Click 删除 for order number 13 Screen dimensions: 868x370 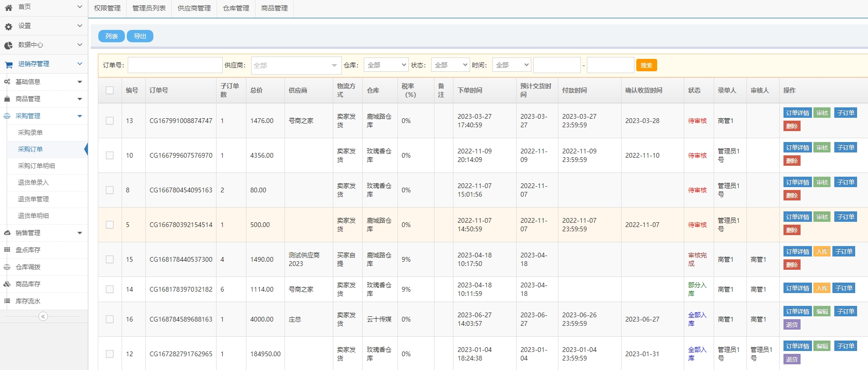pos(792,126)
